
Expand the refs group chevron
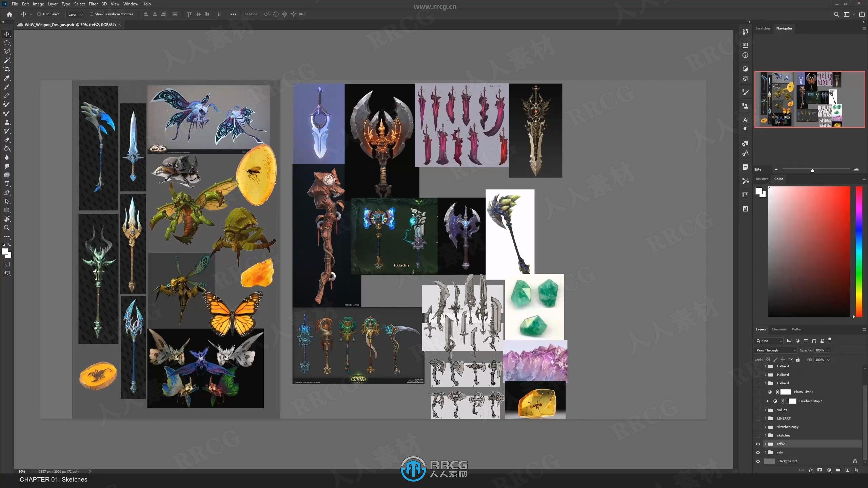pos(765,452)
